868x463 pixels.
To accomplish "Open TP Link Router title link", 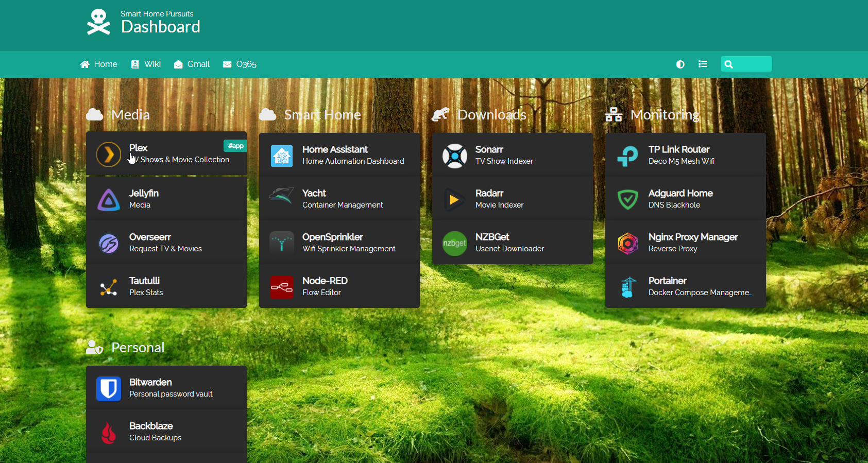I will click(679, 149).
